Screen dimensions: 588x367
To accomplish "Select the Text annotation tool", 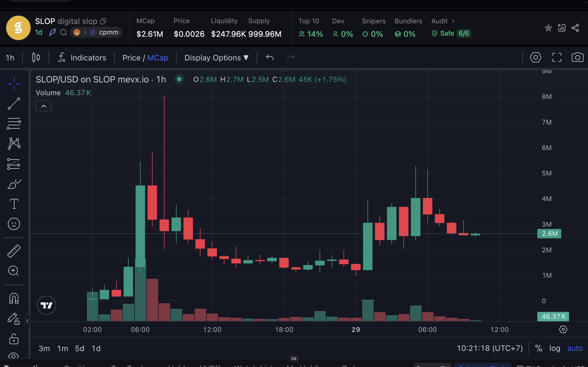I will [x=14, y=204].
